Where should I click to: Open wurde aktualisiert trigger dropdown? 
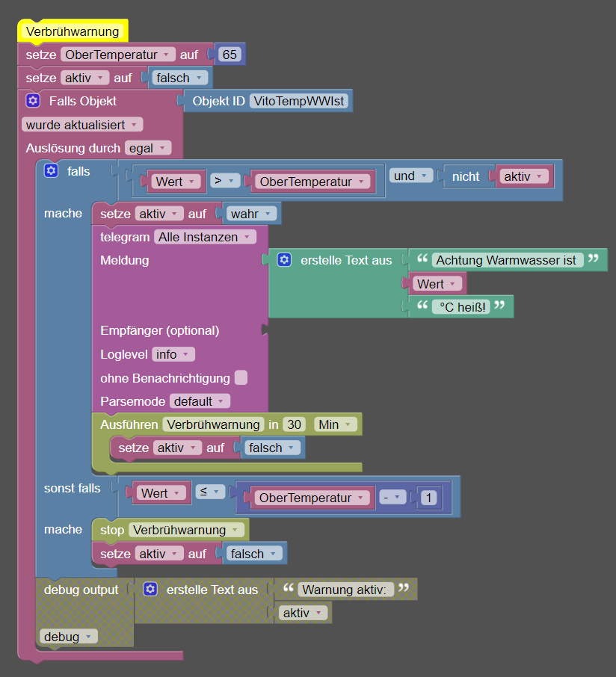pyautogui.click(x=82, y=125)
